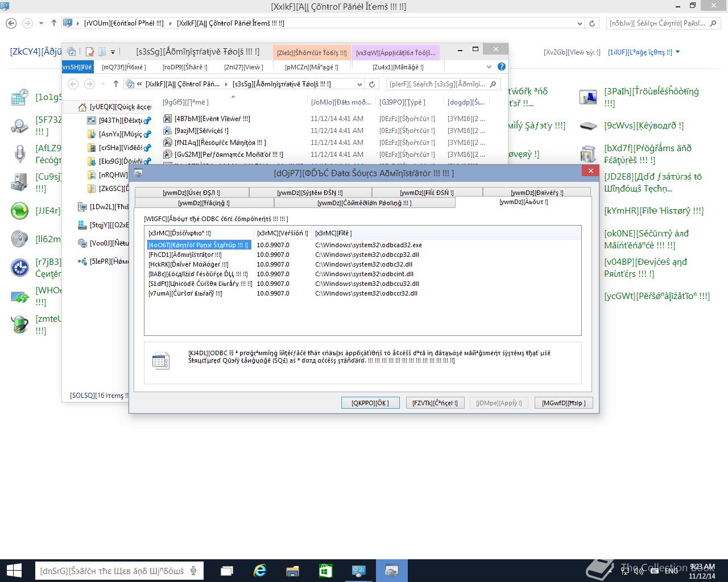
Task: Select Control Panel Startup component row
Action: click(x=364, y=245)
